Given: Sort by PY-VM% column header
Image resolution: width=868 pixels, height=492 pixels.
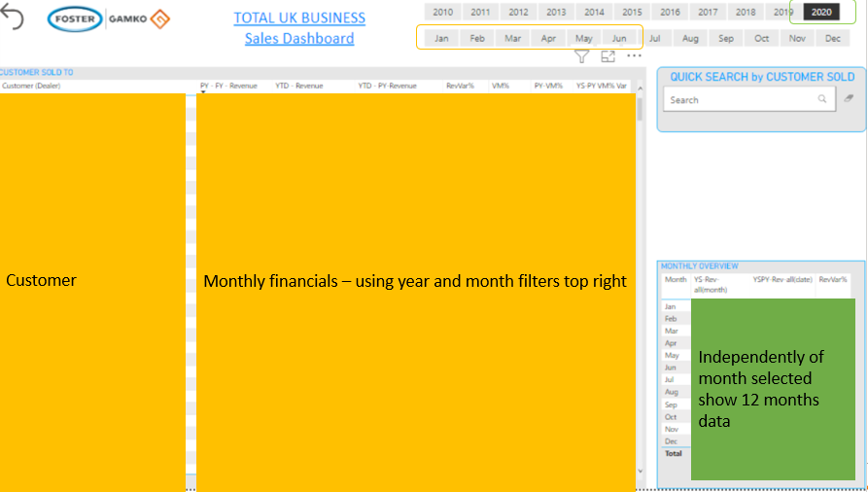Looking at the screenshot, I should click(548, 86).
